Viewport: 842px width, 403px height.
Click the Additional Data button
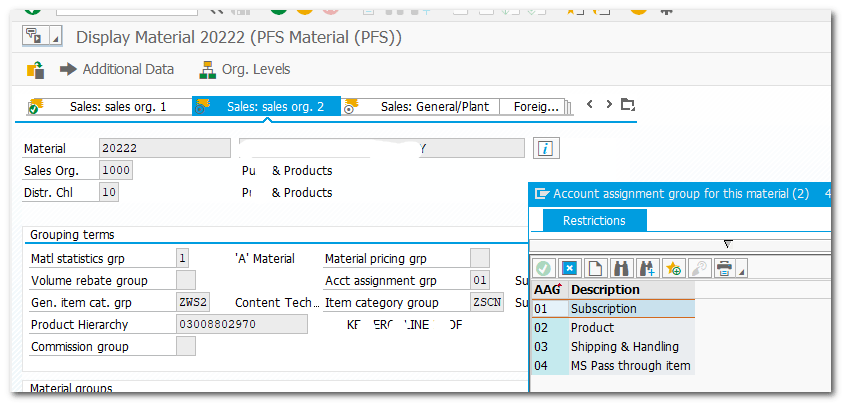[117, 69]
